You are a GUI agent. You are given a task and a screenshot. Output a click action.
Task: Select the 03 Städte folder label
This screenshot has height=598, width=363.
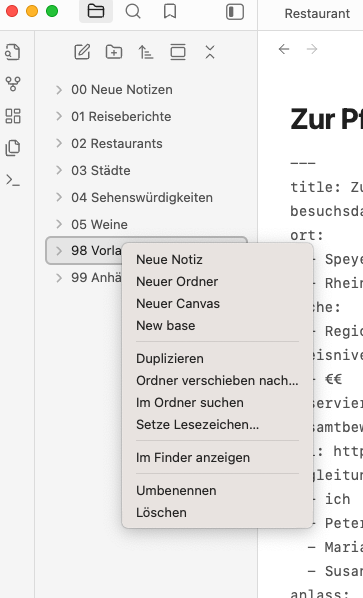point(101,170)
